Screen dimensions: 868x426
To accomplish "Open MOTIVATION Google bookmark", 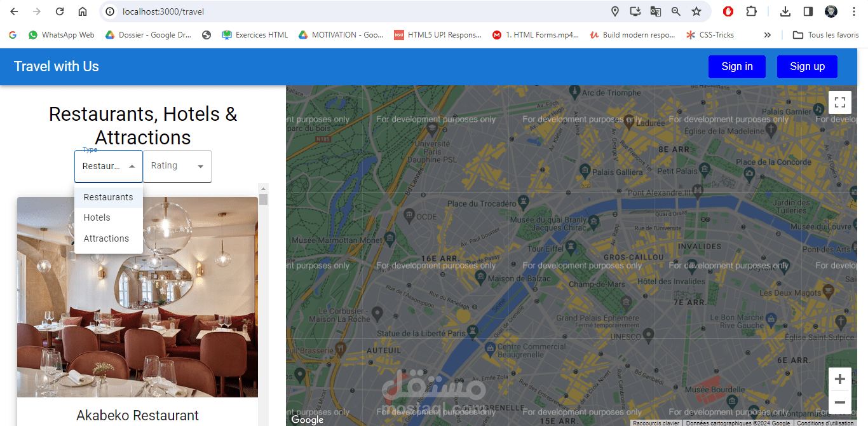I will pyautogui.click(x=341, y=35).
